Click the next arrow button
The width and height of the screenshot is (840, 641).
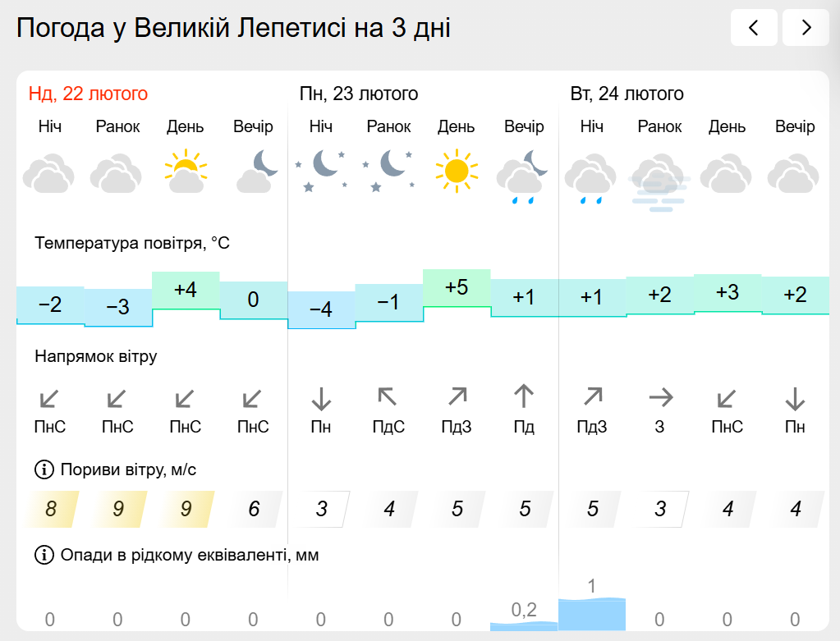[x=806, y=28]
